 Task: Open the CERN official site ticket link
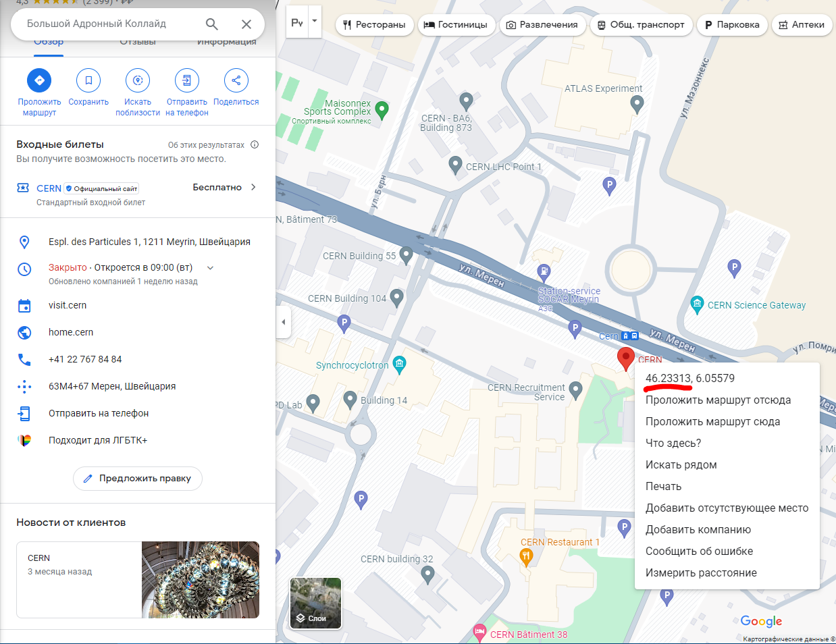tap(49, 188)
